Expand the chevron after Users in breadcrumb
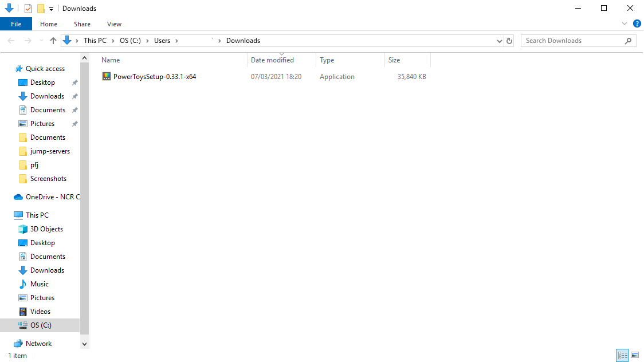644x362 pixels. tap(176, 41)
